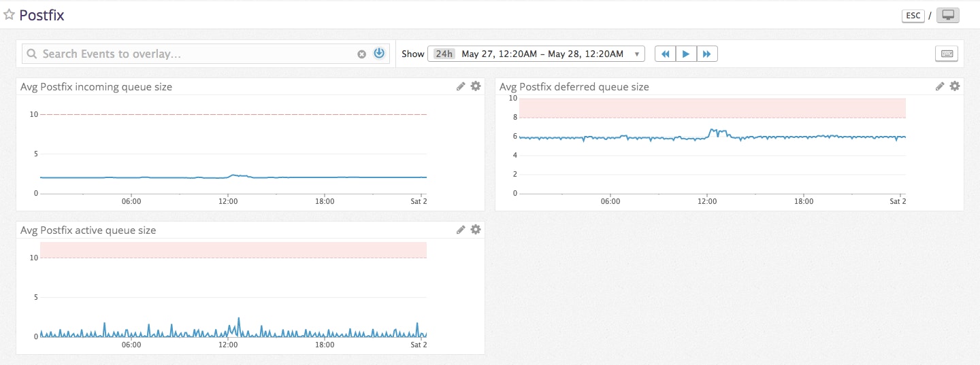This screenshot has width=980, height=365.
Task: Edit the deferred queue size graph
Action: point(940,86)
